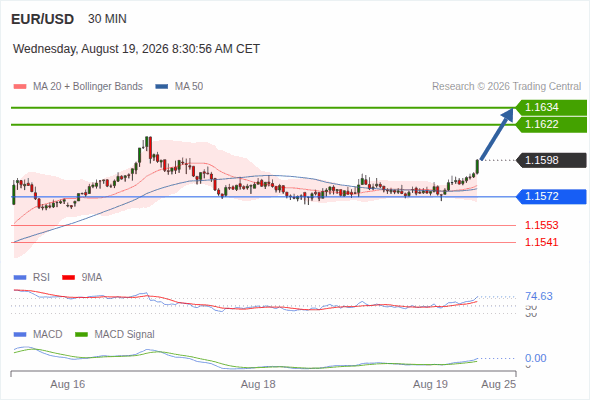Viewport: 590px width, 400px height.
Task: Click the 1.1634 resistance price tag
Action: (551, 108)
